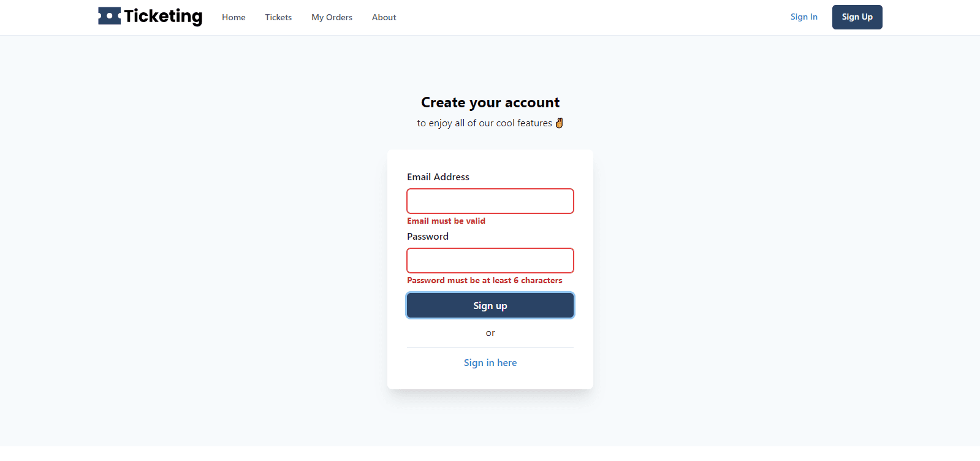Click the password length error message

pos(484,280)
